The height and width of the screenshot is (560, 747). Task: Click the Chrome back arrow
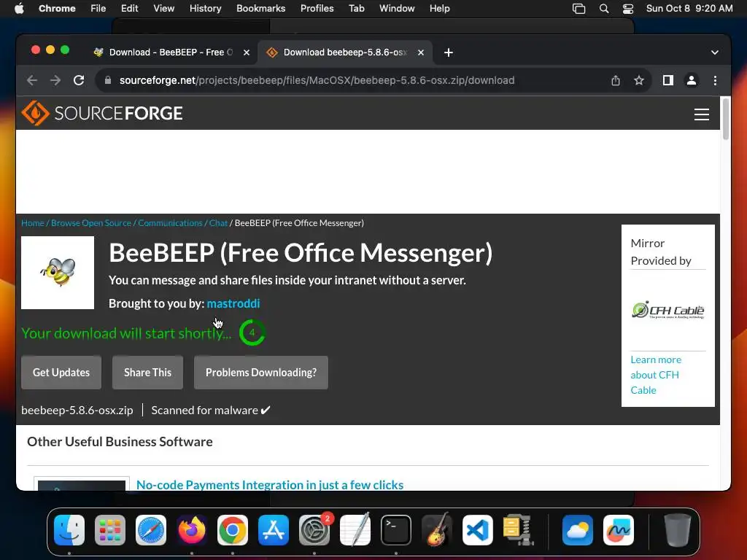coord(32,80)
